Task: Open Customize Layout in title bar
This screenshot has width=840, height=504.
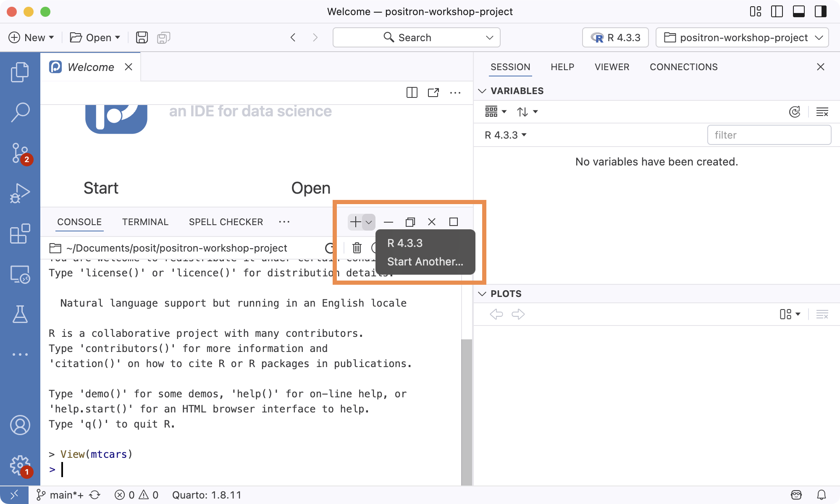Action: coord(756,11)
